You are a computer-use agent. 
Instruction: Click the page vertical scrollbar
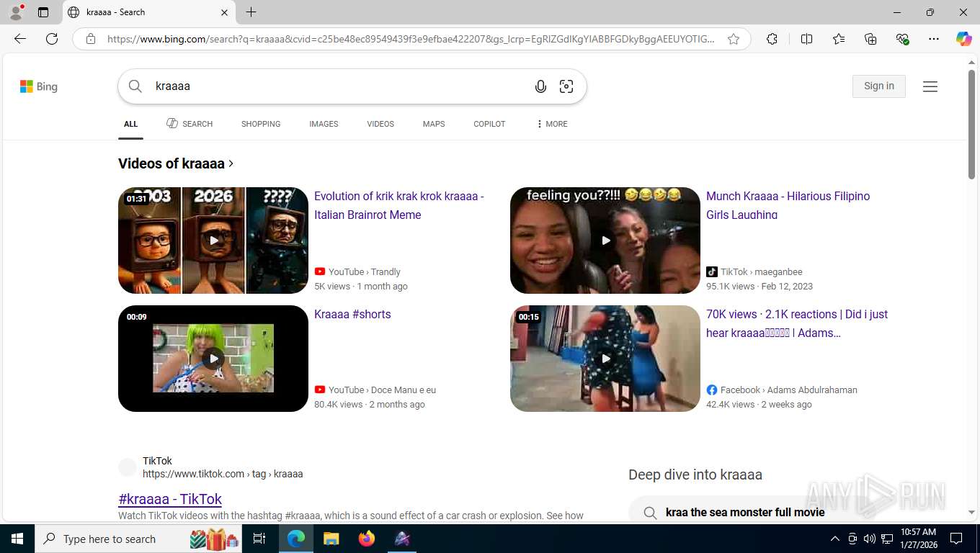pyautogui.click(x=971, y=124)
